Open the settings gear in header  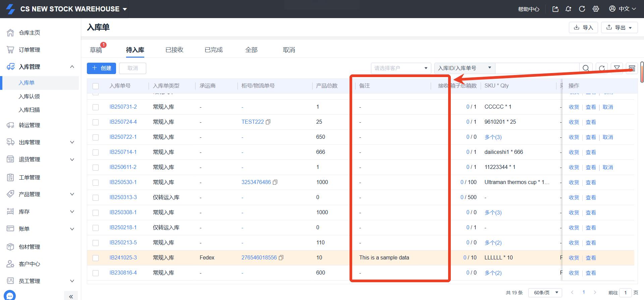(x=596, y=9)
